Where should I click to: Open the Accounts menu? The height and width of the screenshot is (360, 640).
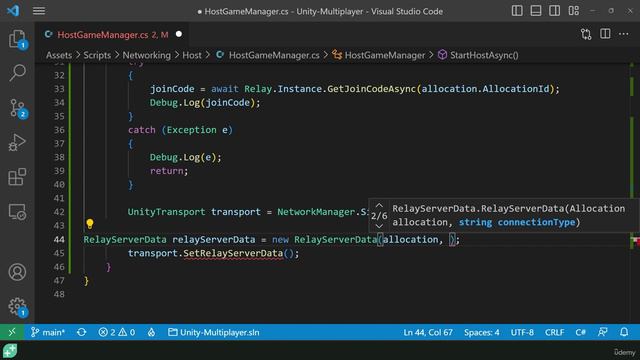tap(17, 272)
